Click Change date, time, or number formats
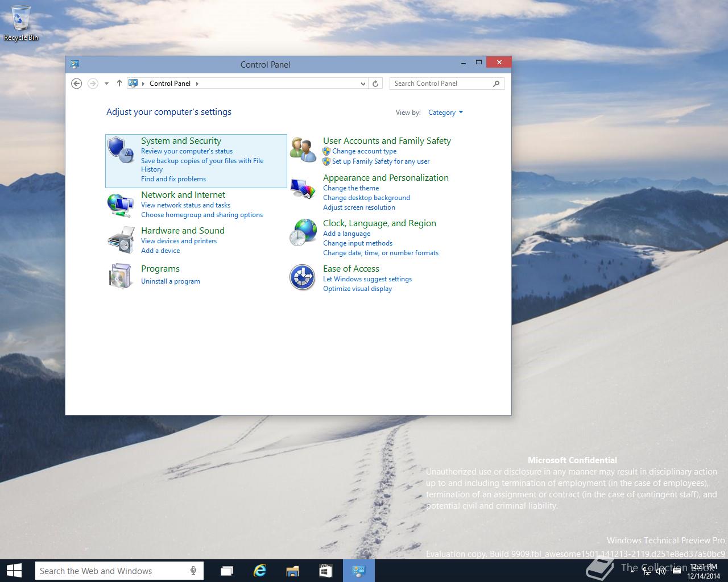728x582 pixels. (380, 253)
